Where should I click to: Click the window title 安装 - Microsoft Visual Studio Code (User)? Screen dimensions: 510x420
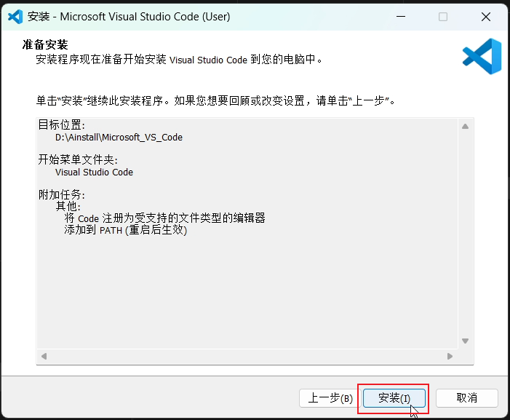[129, 17]
